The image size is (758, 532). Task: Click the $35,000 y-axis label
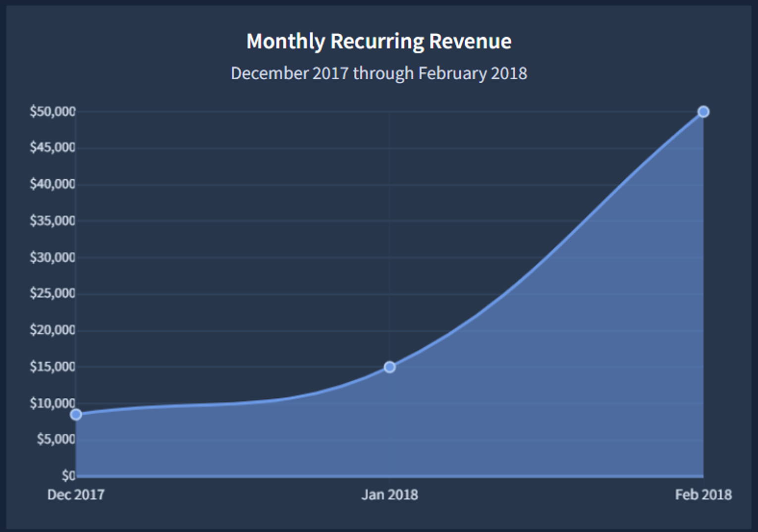pyautogui.click(x=53, y=220)
